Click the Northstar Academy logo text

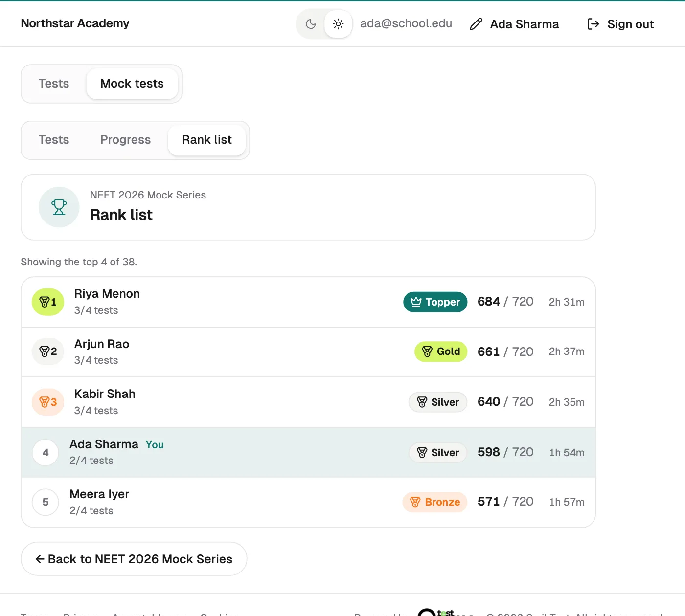tap(75, 23)
